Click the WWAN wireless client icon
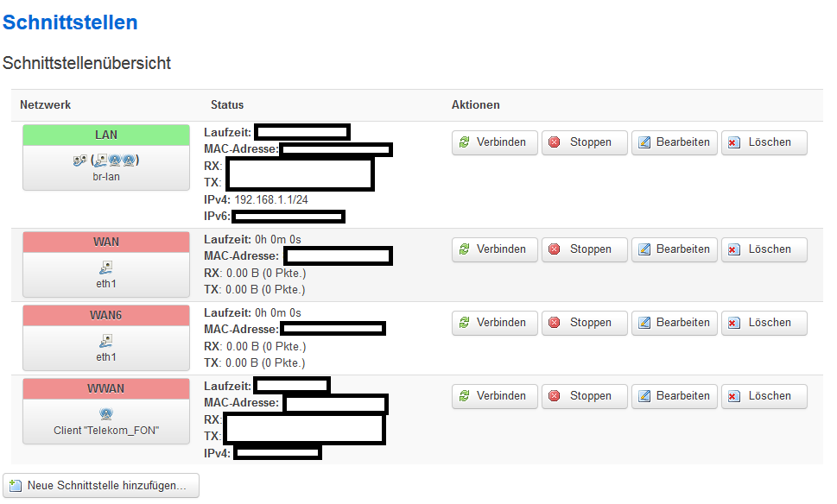 (105, 414)
